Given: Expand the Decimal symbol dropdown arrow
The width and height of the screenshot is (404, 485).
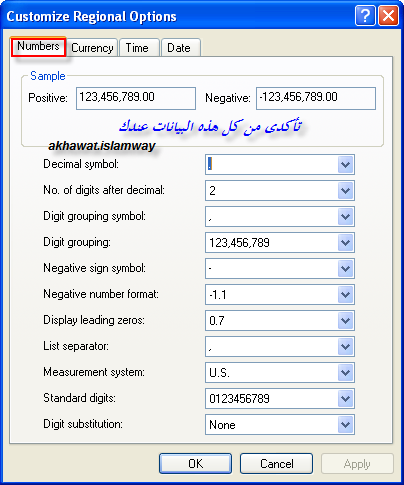Looking at the screenshot, I should [x=345, y=164].
